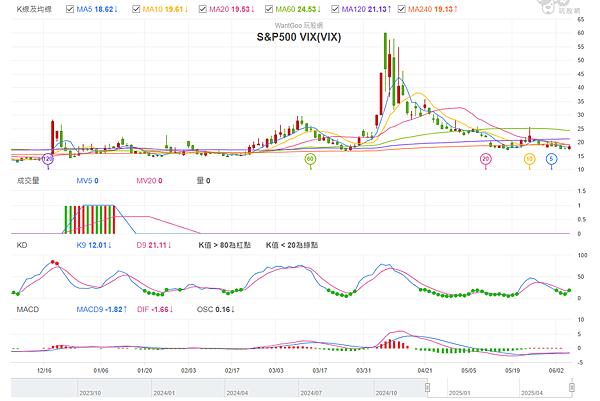Image resolution: width=600 pixels, height=401 pixels.
Task: Click the MA240 19.13 value label
Action: [x=433, y=9]
